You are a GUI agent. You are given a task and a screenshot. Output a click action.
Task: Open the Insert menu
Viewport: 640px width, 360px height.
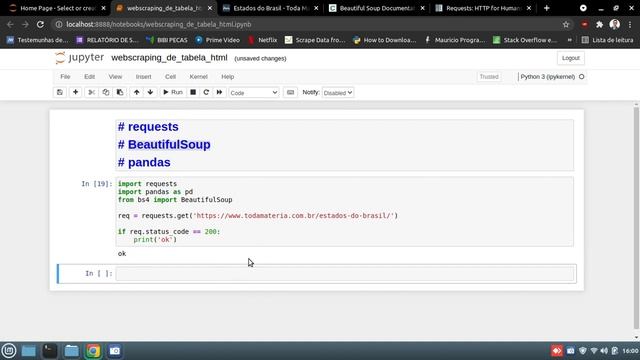(x=143, y=77)
